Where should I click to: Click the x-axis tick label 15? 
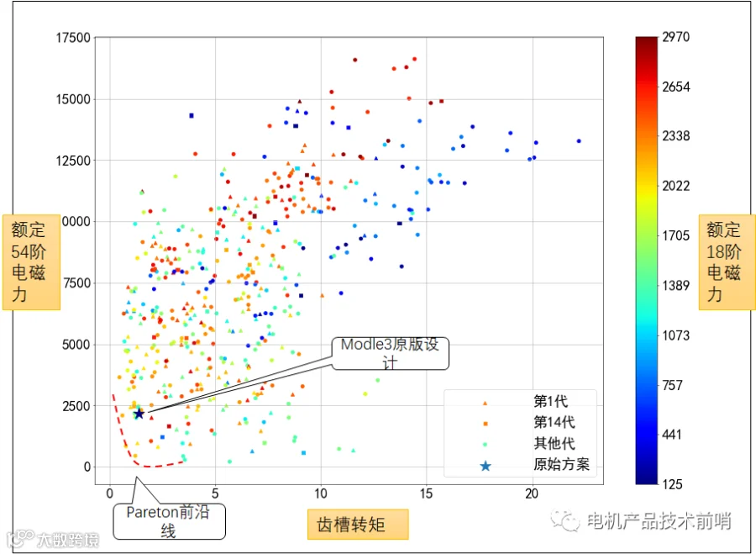[x=426, y=493]
